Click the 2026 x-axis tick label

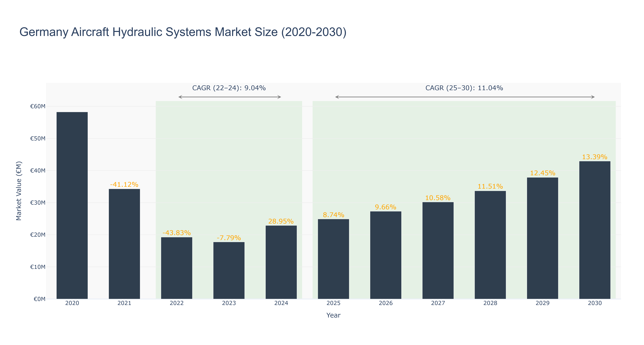pos(385,303)
